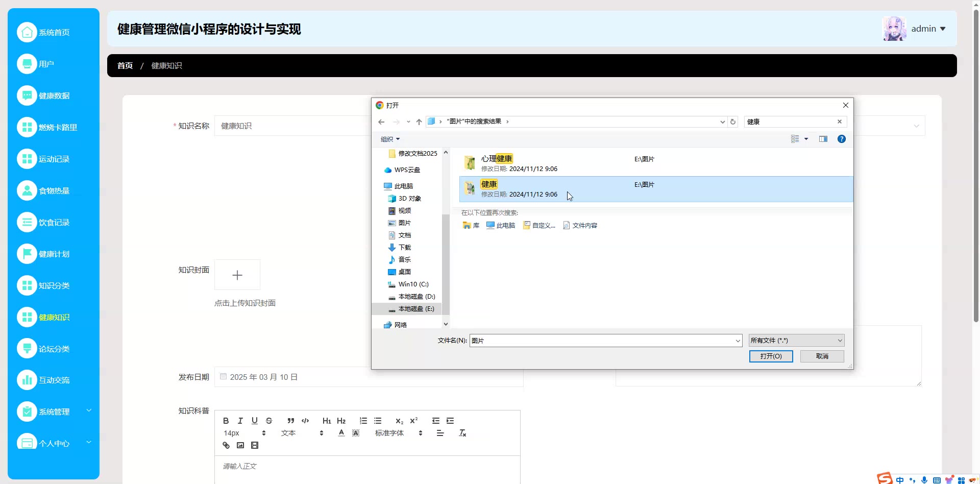The height and width of the screenshot is (484, 980).
Task: Open the 标准字体 font family dropdown
Action: click(x=399, y=433)
